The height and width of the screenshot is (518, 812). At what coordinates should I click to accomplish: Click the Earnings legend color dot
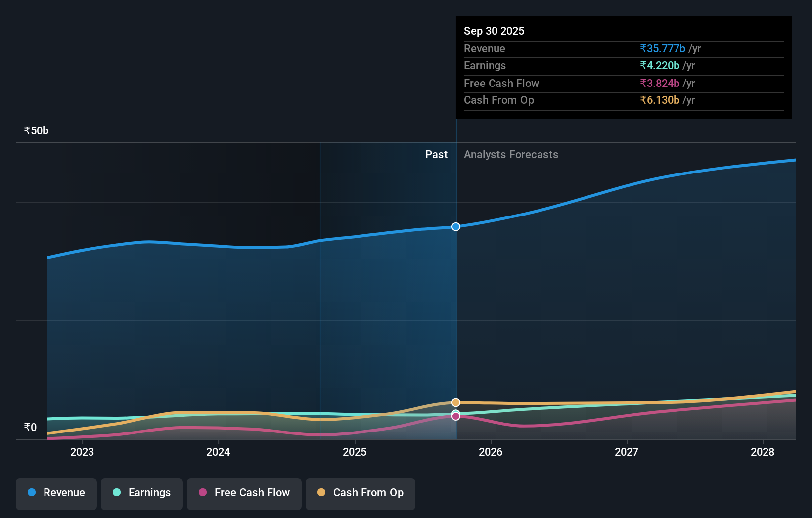(x=116, y=493)
